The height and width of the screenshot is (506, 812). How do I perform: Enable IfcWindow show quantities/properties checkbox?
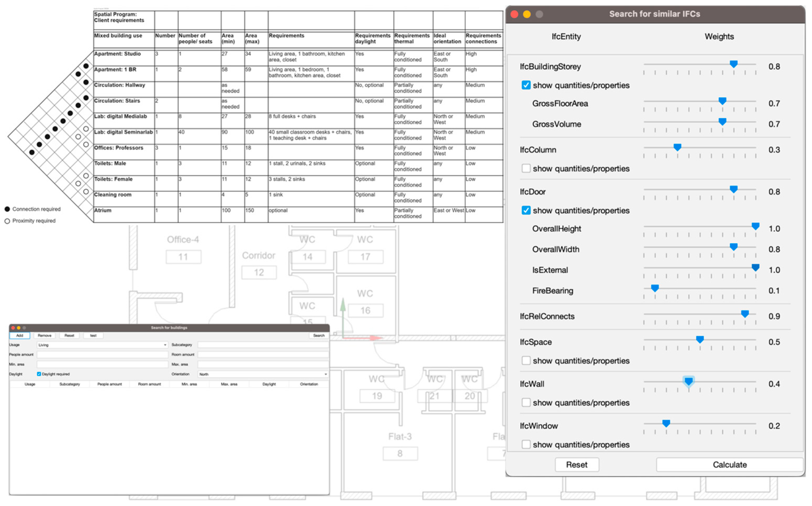click(526, 444)
